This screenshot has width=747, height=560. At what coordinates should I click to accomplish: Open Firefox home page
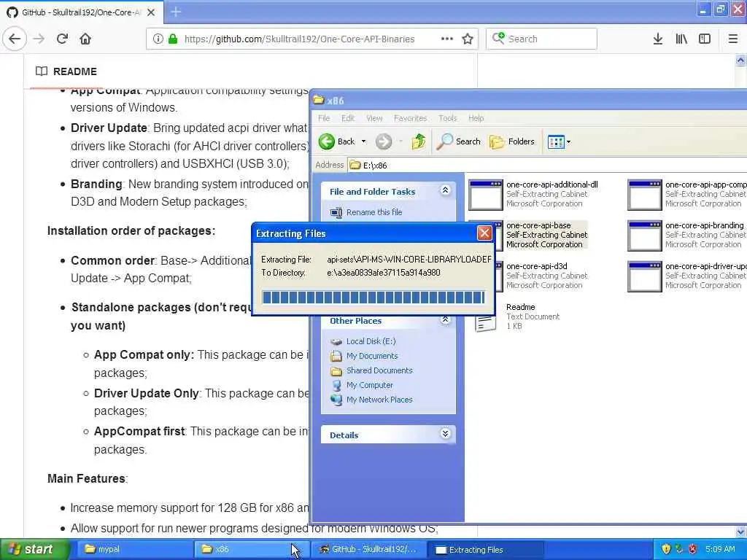85,39
